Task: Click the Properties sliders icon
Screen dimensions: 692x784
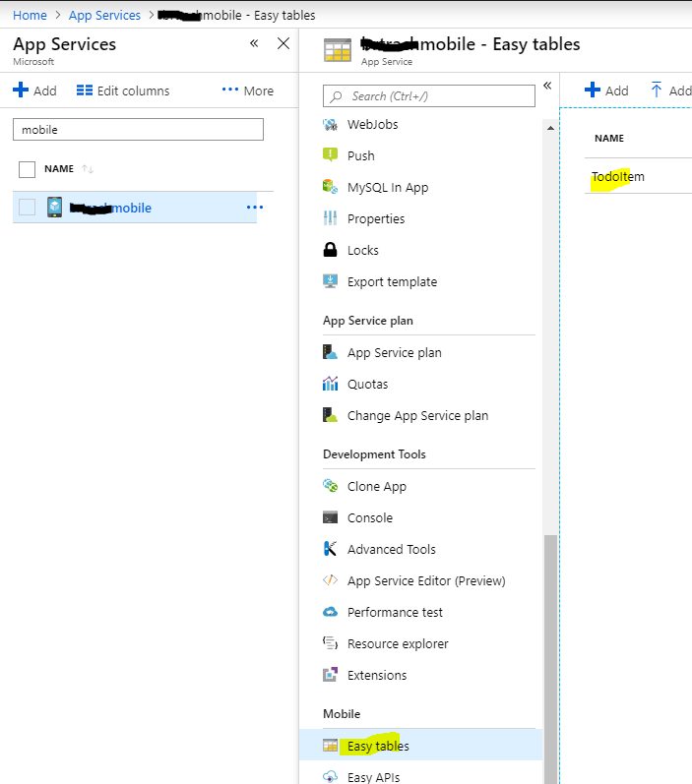Action: (x=330, y=218)
